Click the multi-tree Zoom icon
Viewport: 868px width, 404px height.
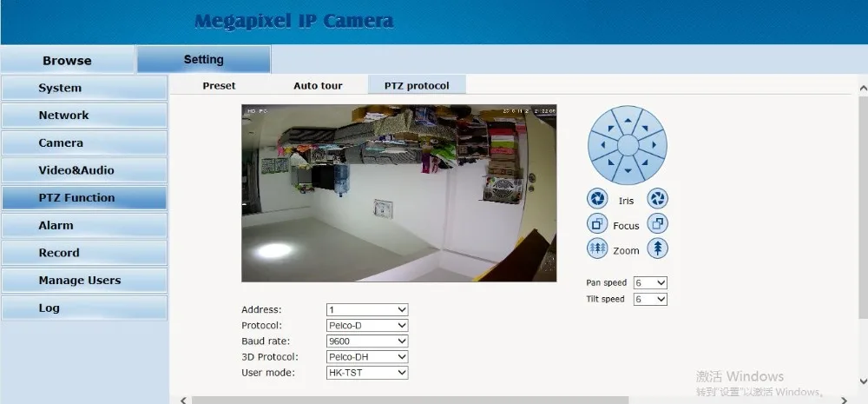pyautogui.click(x=597, y=248)
